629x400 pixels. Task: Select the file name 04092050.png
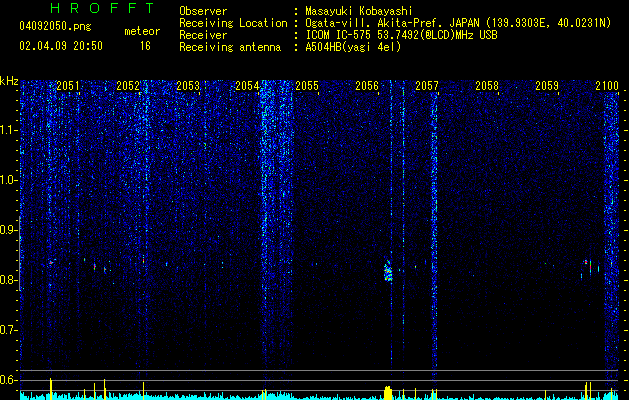coord(55,27)
